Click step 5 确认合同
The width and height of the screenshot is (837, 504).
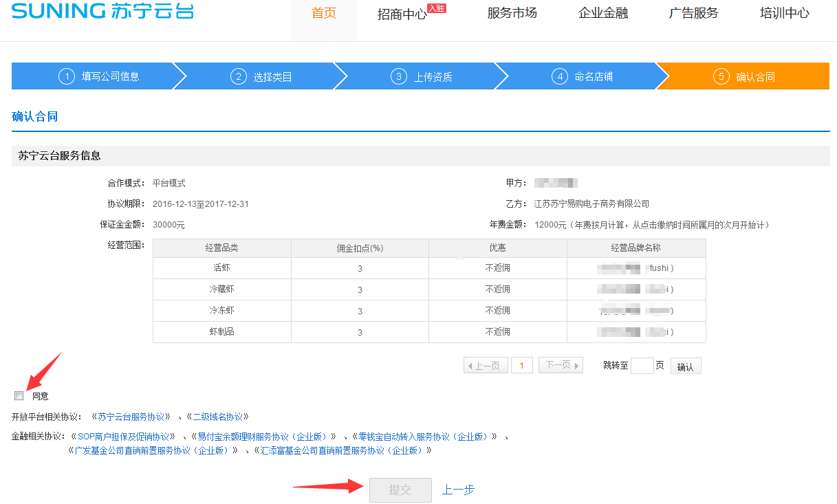pyautogui.click(x=744, y=76)
